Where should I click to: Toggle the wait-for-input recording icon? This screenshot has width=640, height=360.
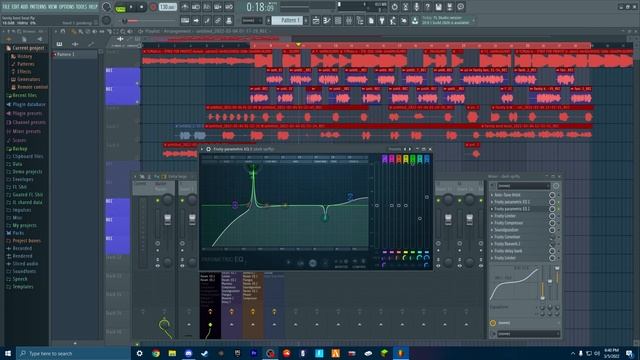coord(196,7)
